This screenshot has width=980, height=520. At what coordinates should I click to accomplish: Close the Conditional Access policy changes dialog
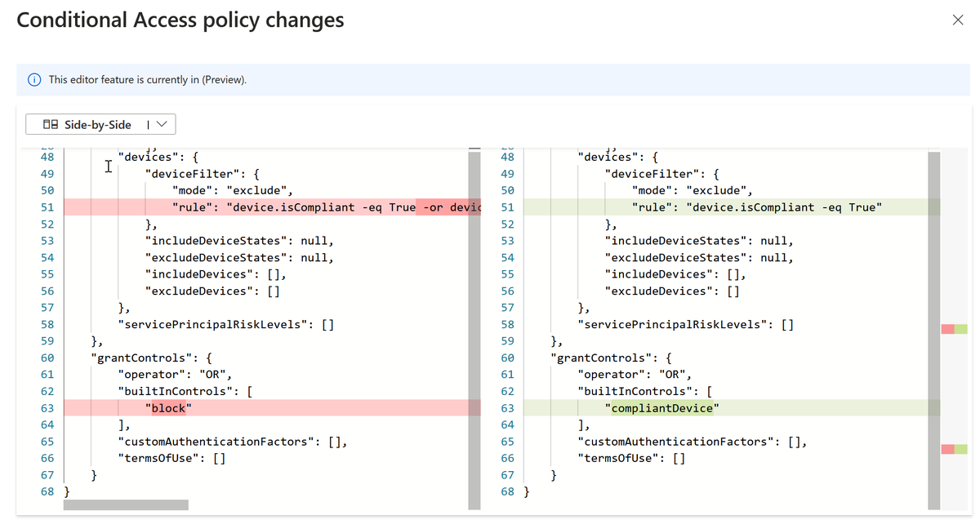(957, 20)
